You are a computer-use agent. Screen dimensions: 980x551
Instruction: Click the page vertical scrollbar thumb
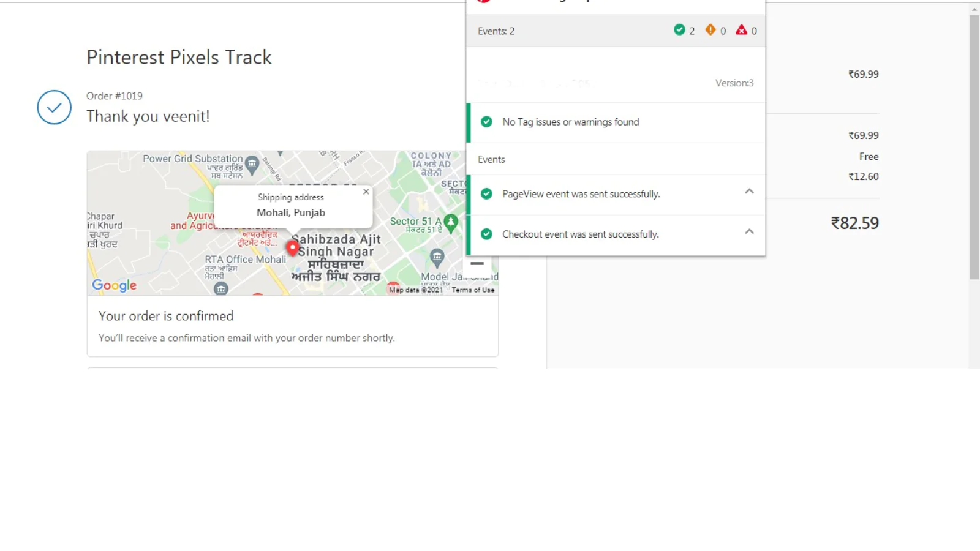974,147
